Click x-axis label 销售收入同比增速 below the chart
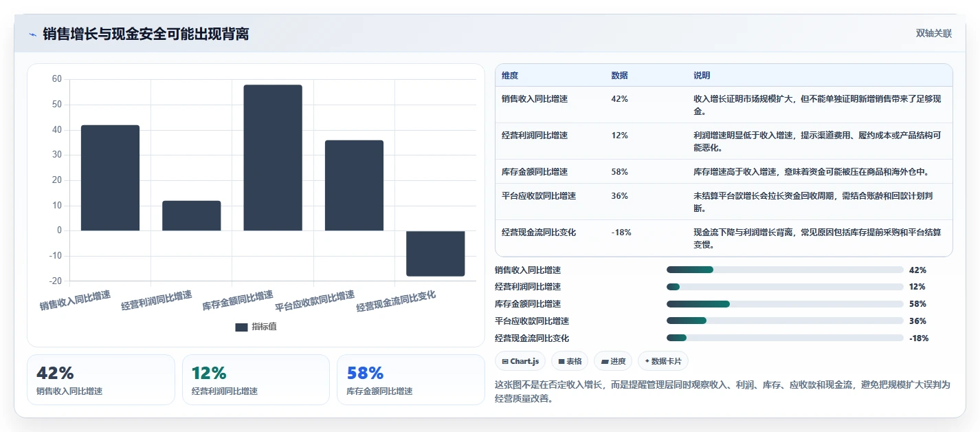The height and width of the screenshot is (432, 980). tap(76, 300)
